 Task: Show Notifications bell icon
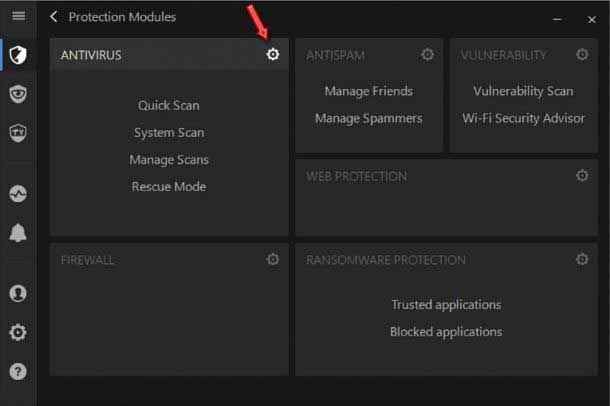tap(18, 233)
